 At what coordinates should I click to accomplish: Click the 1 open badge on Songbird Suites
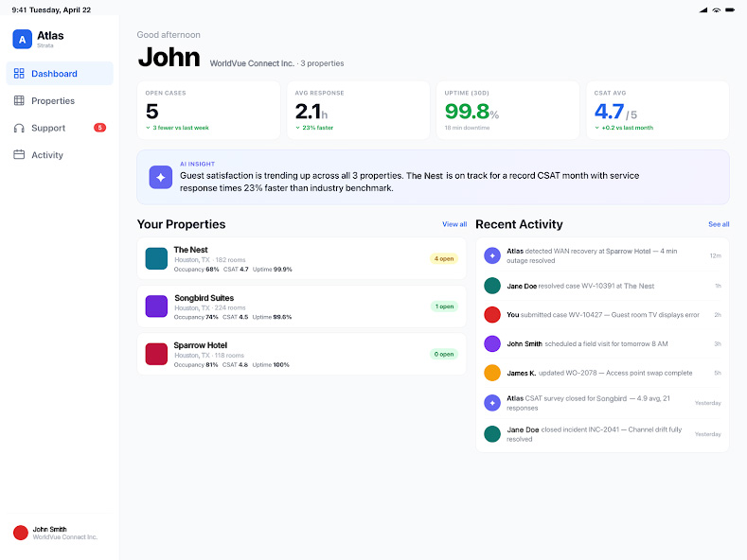(444, 306)
